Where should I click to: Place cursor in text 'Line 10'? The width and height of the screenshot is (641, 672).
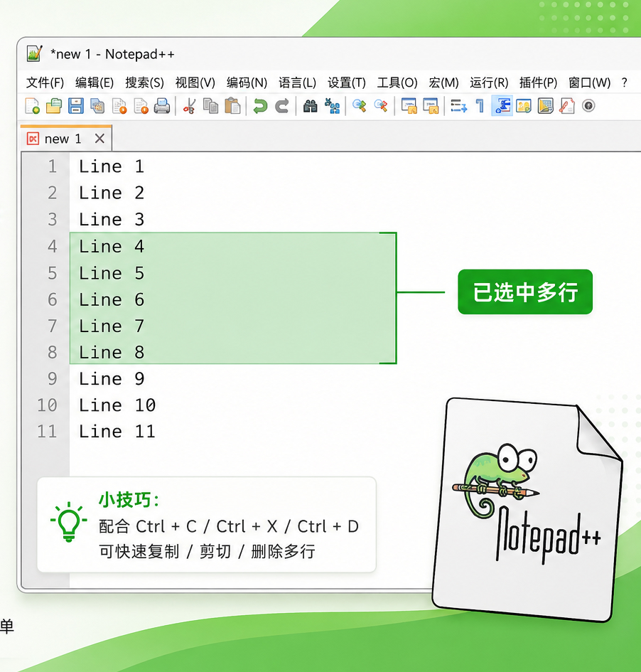[117, 405]
